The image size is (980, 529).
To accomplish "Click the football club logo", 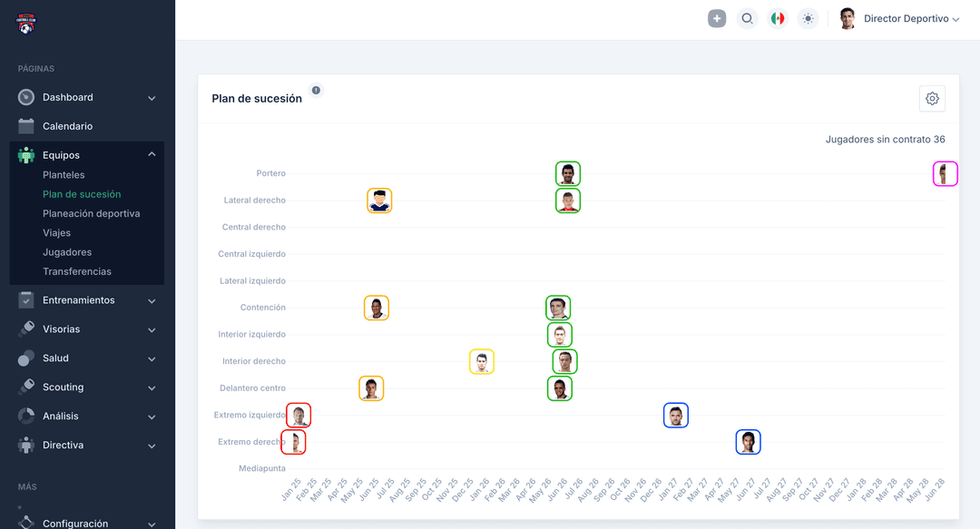I will pyautogui.click(x=26, y=24).
